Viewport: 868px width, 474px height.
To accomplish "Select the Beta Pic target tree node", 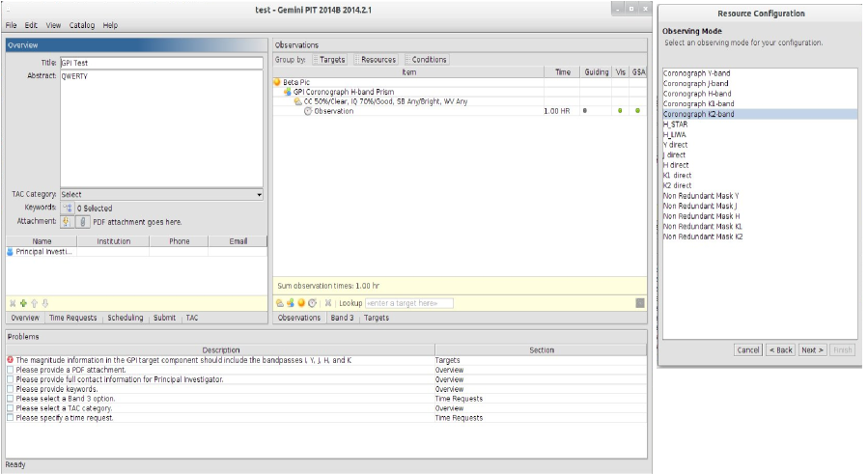I will (298, 82).
